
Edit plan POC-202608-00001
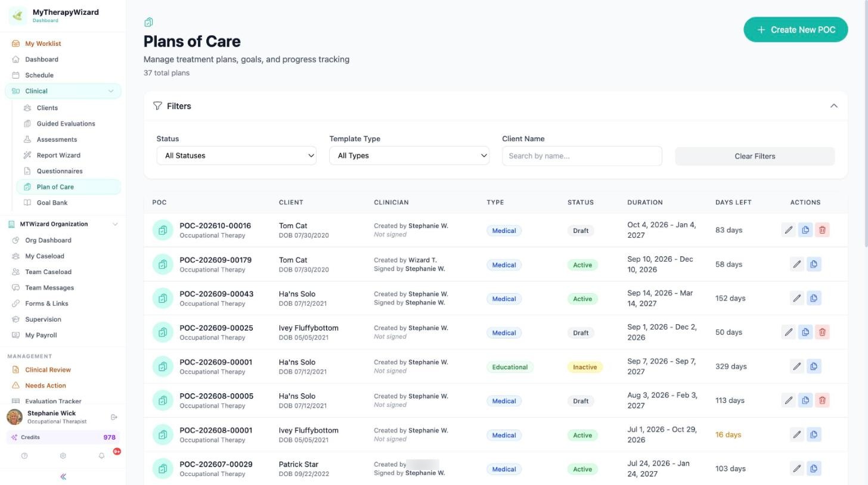tap(796, 434)
